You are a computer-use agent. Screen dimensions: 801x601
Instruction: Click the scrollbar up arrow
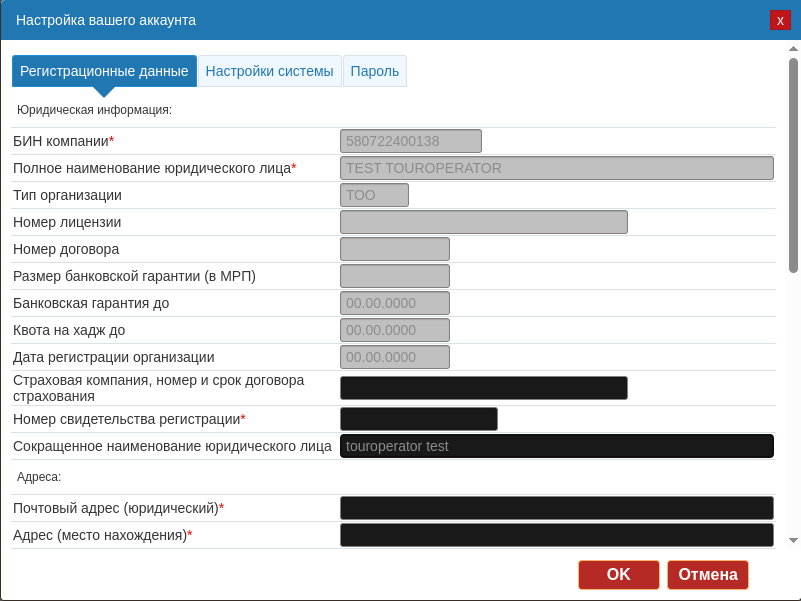coord(793,48)
